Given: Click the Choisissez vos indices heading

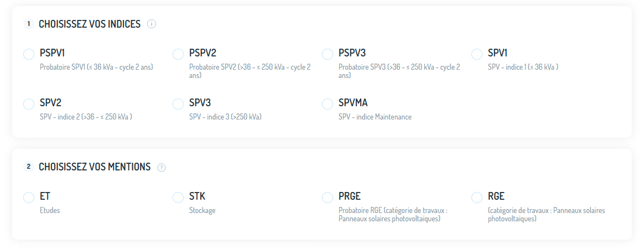Looking at the screenshot, I should coord(90,24).
